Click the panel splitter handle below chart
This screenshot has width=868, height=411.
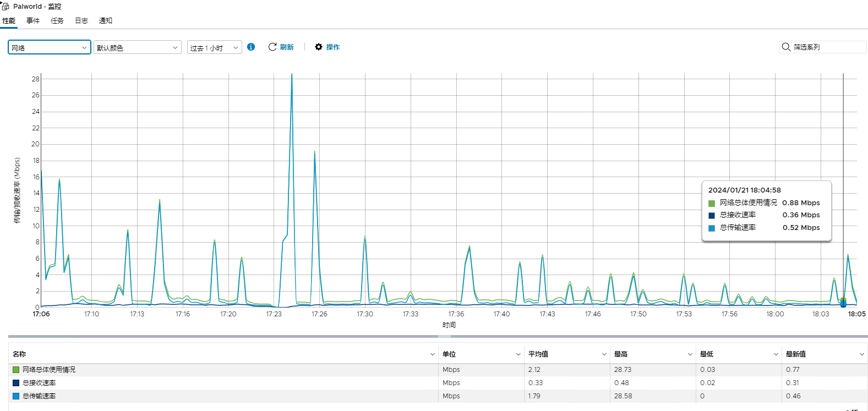point(445,336)
